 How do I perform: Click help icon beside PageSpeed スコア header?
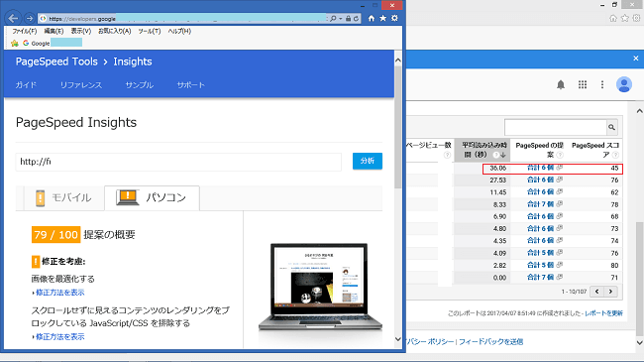coord(615,155)
